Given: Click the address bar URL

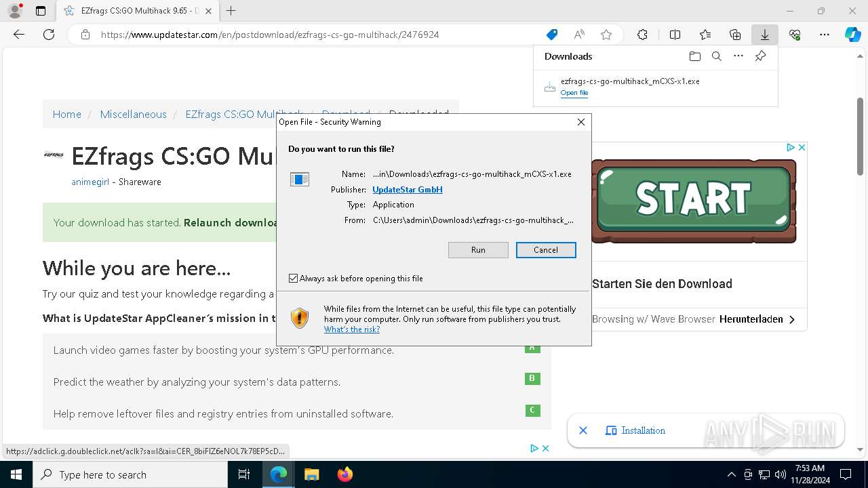Looking at the screenshot, I should click(x=270, y=35).
